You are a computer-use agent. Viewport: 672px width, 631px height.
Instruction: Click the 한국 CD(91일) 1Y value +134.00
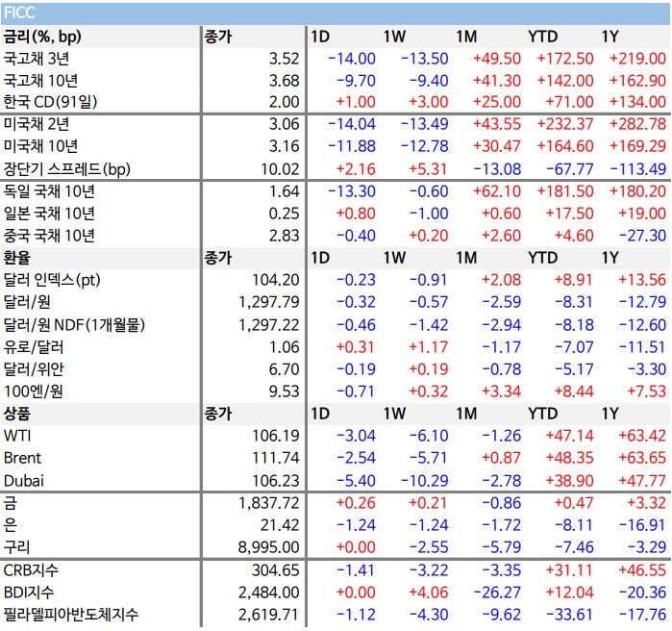point(637,102)
